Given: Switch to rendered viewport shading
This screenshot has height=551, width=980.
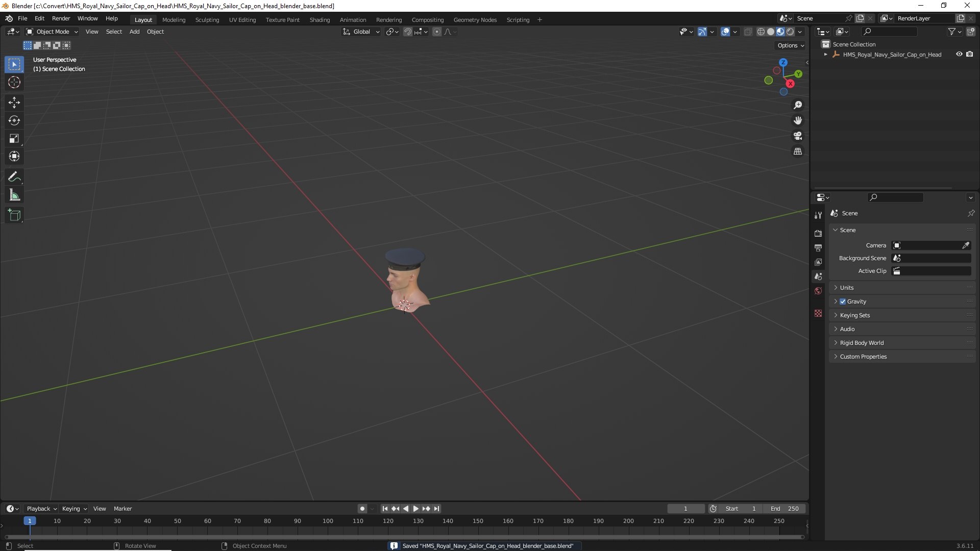Looking at the screenshot, I should coord(790,32).
